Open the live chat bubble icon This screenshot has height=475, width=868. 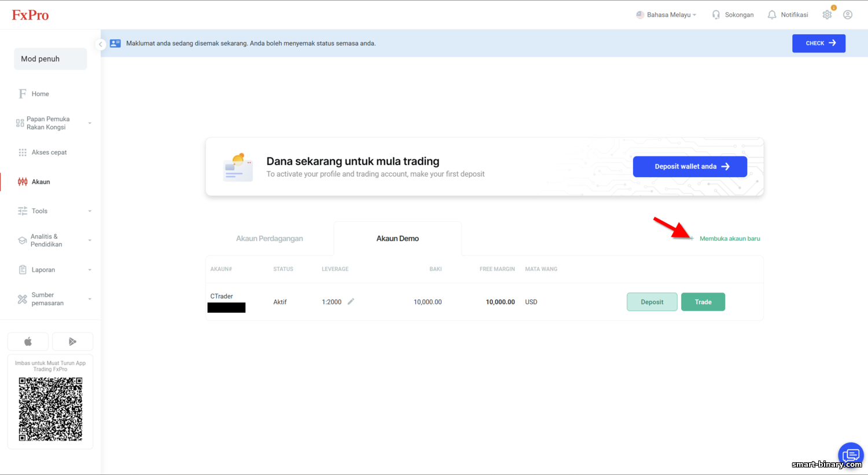851,455
